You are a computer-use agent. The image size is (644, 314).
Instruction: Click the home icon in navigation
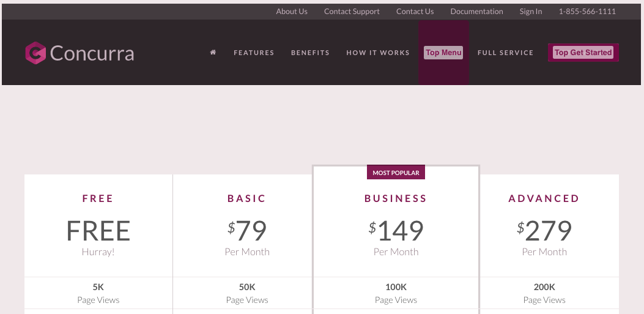coord(213,53)
